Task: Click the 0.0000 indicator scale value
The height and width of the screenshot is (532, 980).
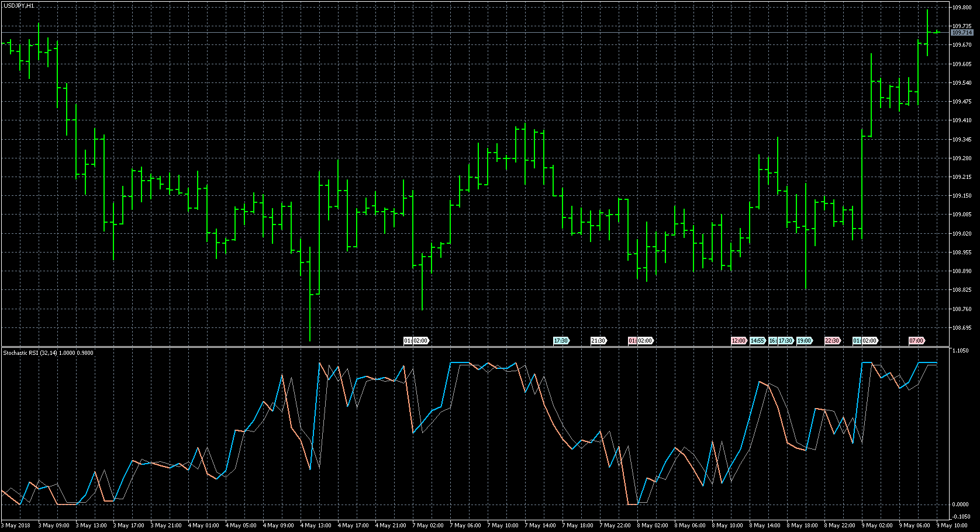Action: coord(961,504)
